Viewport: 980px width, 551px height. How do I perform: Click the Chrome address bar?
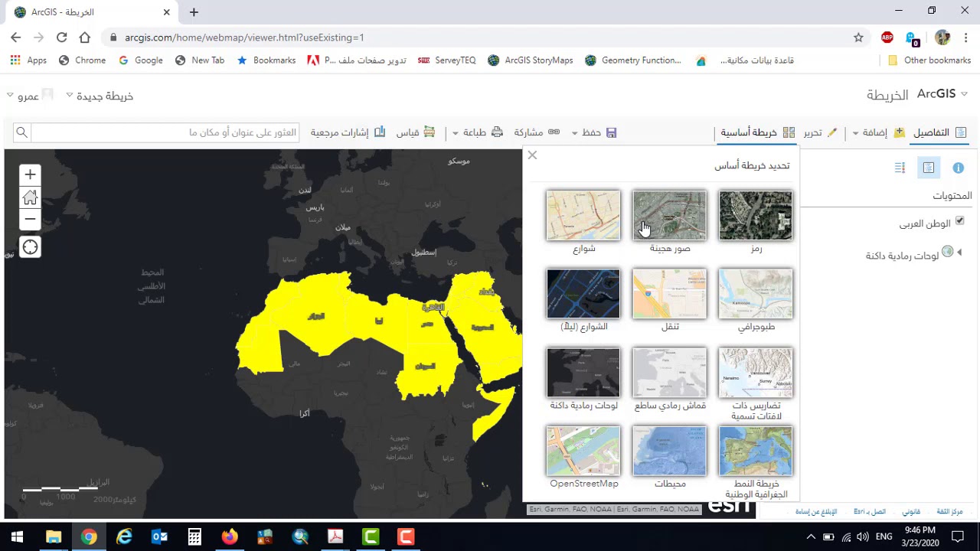pyautogui.click(x=475, y=37)
